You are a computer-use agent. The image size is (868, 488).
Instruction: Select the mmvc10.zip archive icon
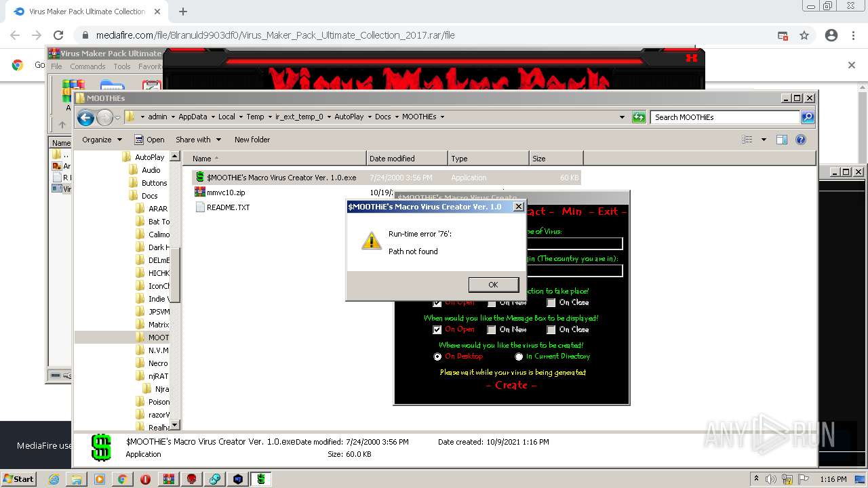(200, 192)
